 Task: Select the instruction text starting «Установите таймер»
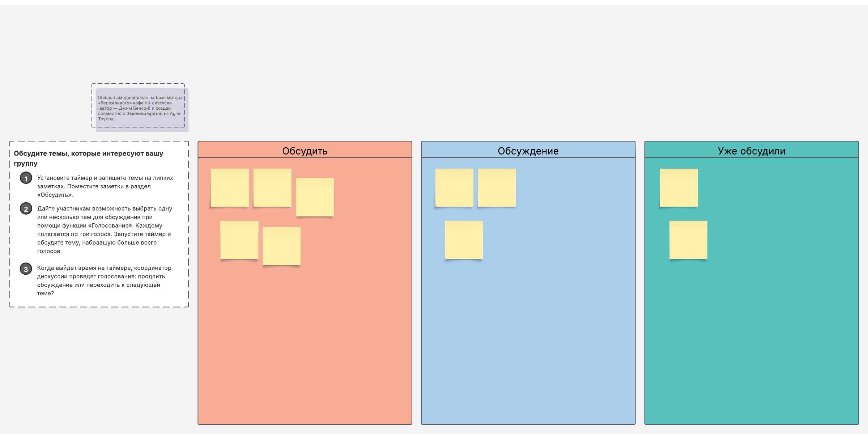click(x=105, y=186)
